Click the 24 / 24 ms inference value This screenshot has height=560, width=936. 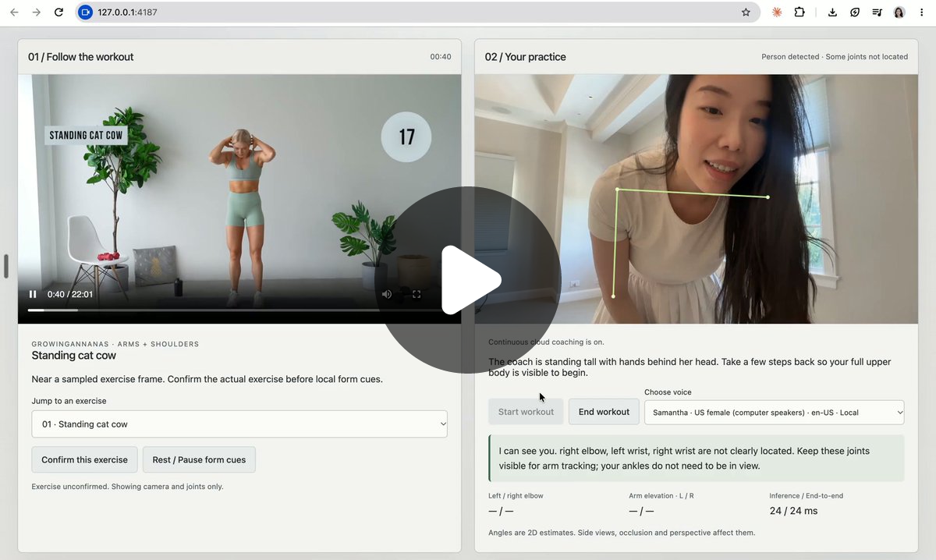794,511
